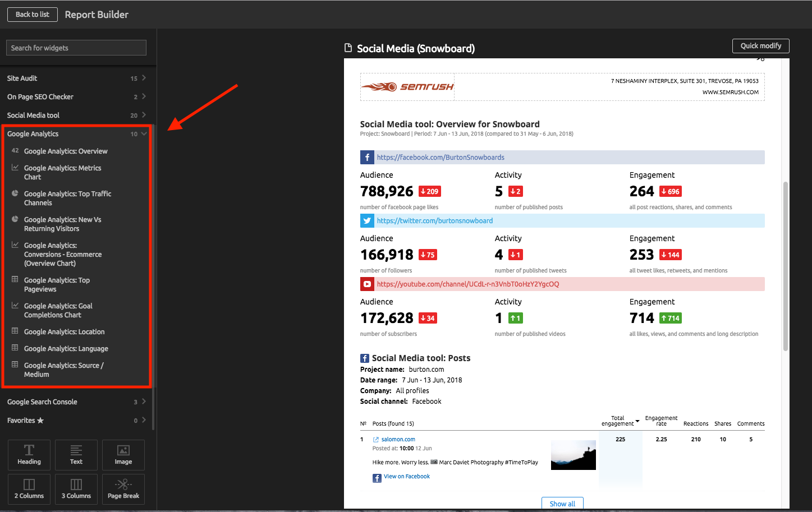Insert a Page Break
812x512 pixels.
pyautogui.click(x=123, y=489)
